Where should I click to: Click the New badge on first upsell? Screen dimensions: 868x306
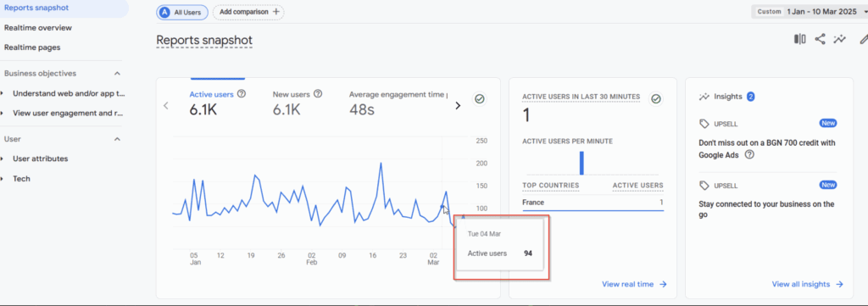(828, 124)
